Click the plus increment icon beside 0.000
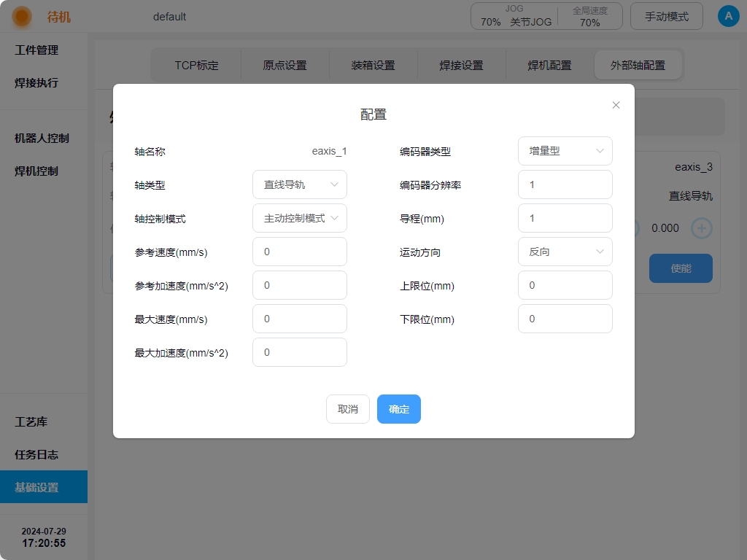747x560 pixels. (x=701, y=228)
